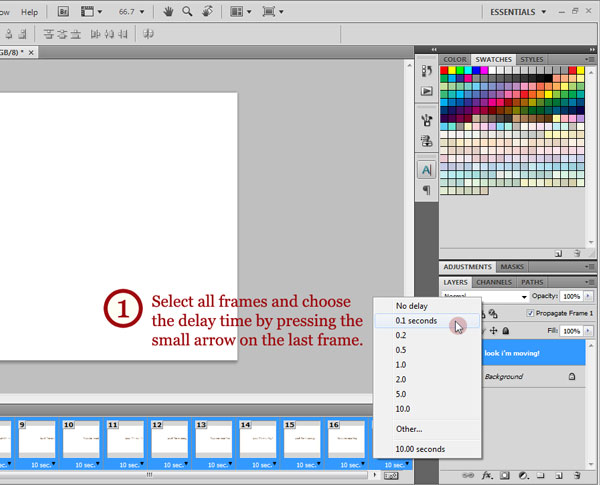Viewport: 600px width, 485px height.
Task: Select the Zoom magnifier tool in top bar
Action: (x=187, y=12)
